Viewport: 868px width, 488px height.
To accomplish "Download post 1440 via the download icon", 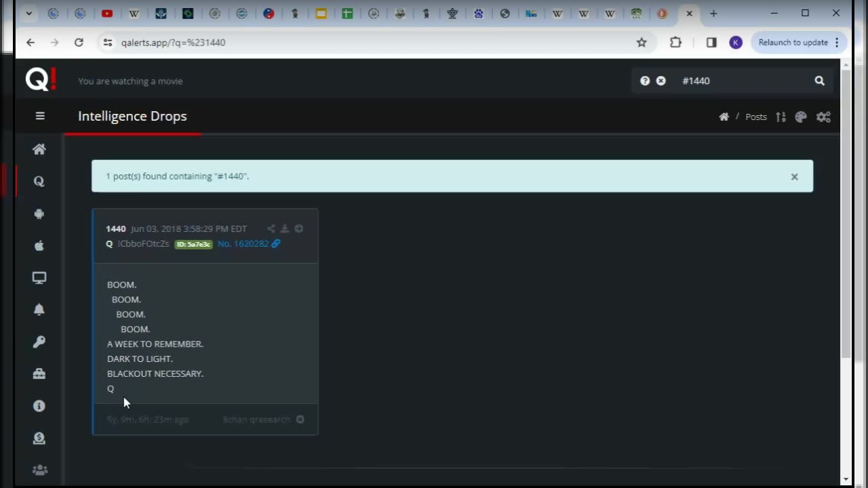I will coord(285,228).
